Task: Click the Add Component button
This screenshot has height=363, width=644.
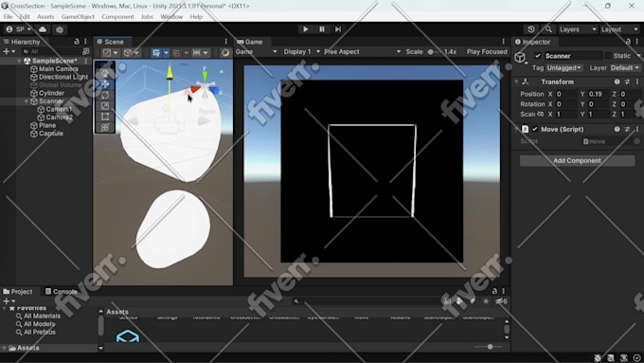Action: (x=577, y=161)
